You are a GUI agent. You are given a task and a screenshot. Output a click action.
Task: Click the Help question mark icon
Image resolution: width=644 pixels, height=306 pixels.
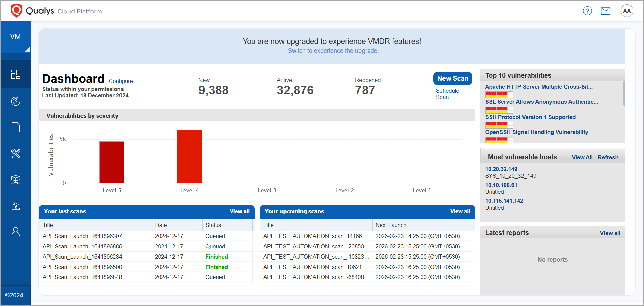587,11
